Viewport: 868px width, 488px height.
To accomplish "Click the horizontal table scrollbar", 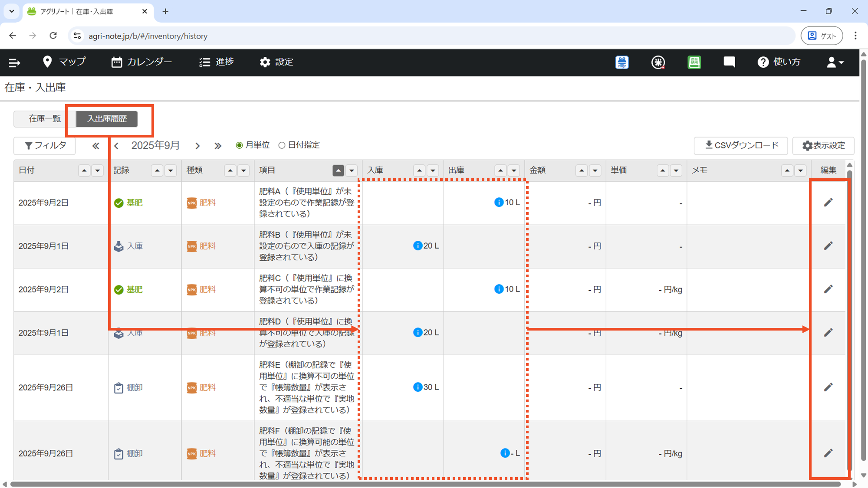I will 425,484.
